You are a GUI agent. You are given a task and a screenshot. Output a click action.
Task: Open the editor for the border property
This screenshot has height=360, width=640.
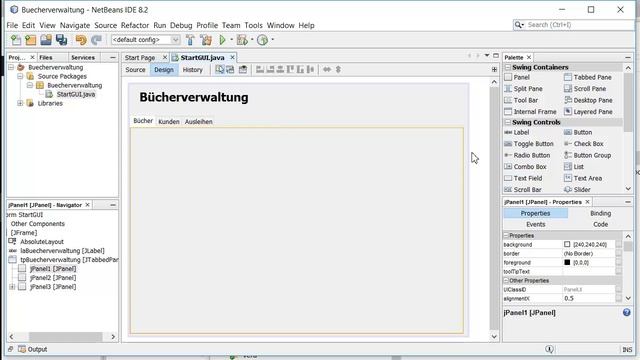[x=619, y=253]
